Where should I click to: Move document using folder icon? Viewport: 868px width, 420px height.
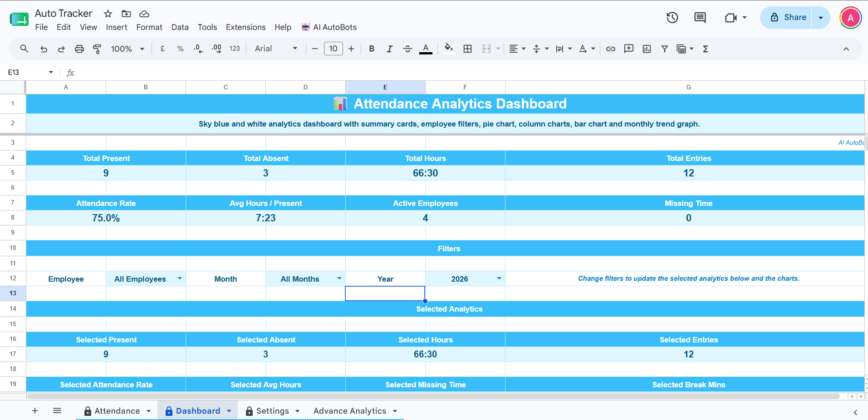pos(126,14)
